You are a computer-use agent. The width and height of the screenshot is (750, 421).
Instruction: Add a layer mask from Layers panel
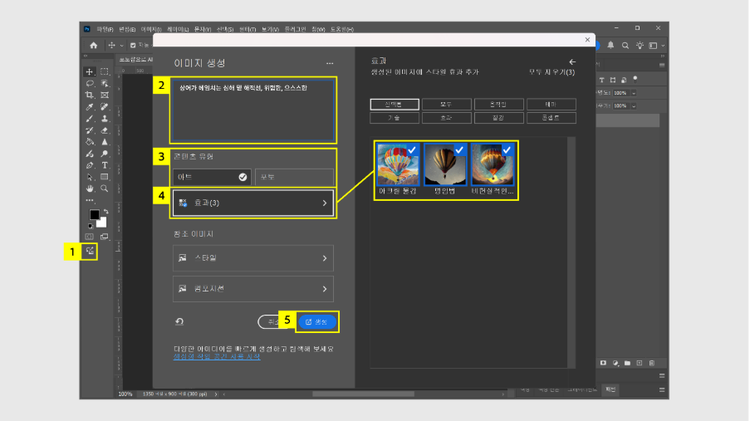pos(603,363)
